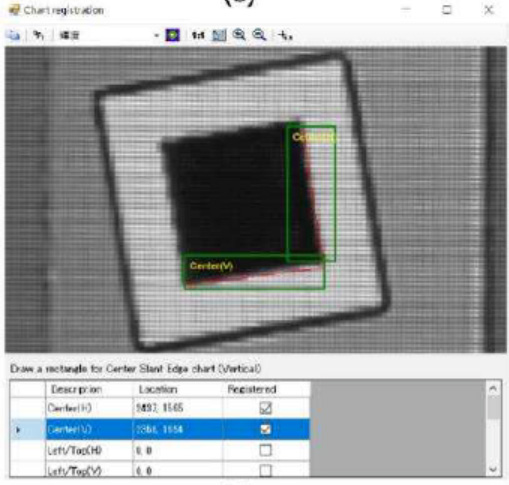Check the Left/Top(H) registered checkbox
Screen dimensions: 509x485
265,450
